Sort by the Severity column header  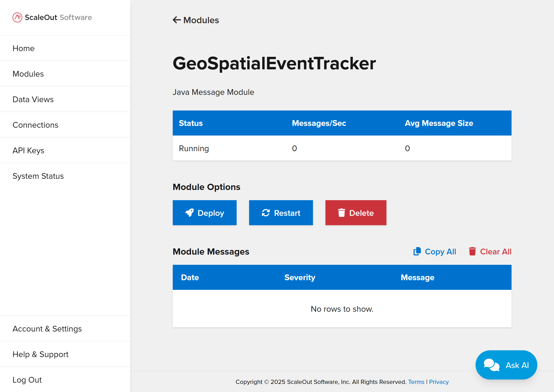coord(300,277)
